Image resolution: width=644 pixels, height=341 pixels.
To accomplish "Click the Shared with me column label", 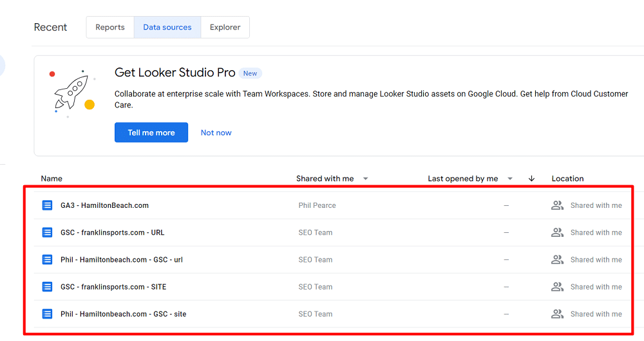I will (325, 178).
